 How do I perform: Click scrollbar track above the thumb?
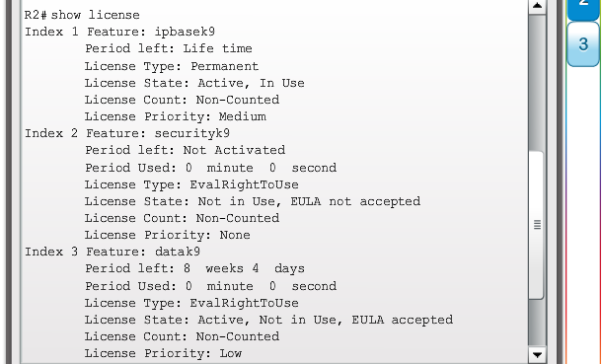point(537,82)
